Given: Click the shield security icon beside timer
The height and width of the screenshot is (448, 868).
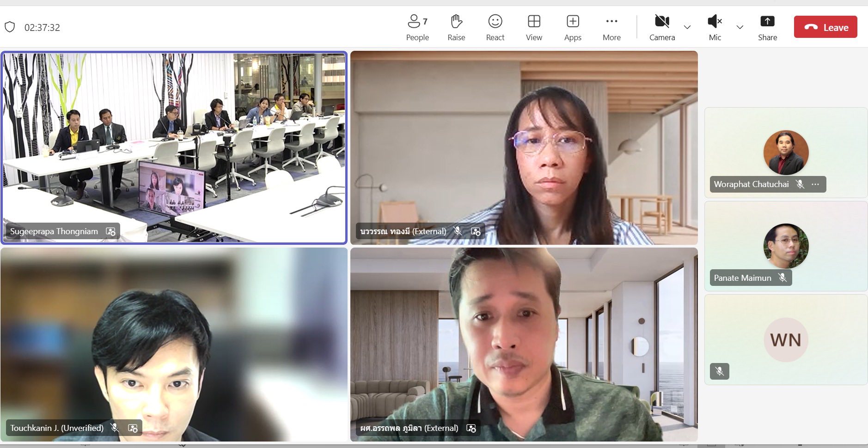Looking at the screenshot, I should pos(10,27).
